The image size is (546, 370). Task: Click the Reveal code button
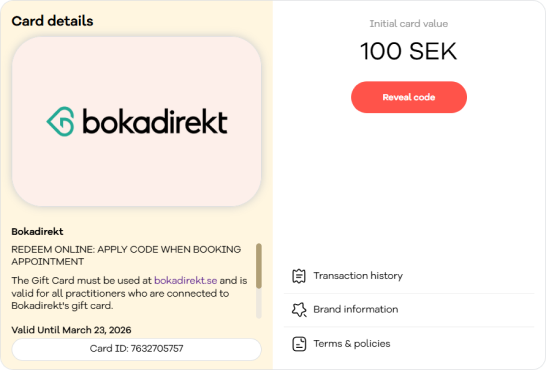[x=409, y=97]
